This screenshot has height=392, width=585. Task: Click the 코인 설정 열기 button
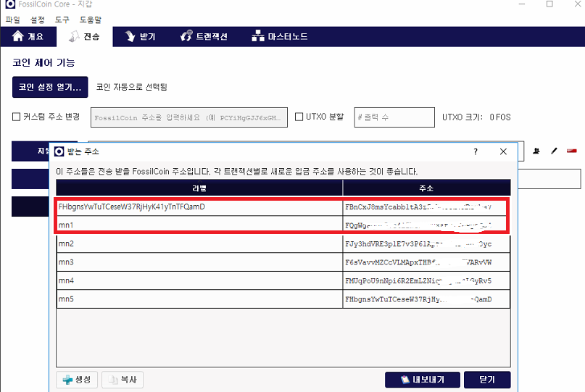point(50,87)
